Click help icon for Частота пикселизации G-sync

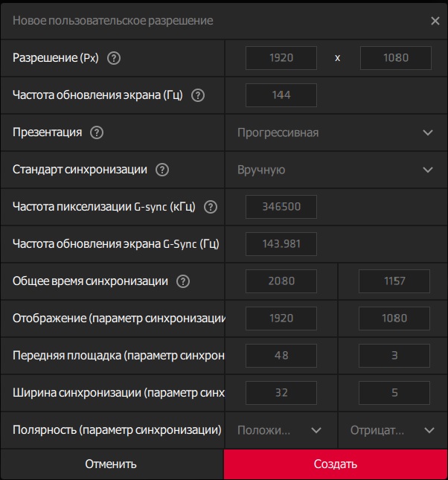coord(211,207)
